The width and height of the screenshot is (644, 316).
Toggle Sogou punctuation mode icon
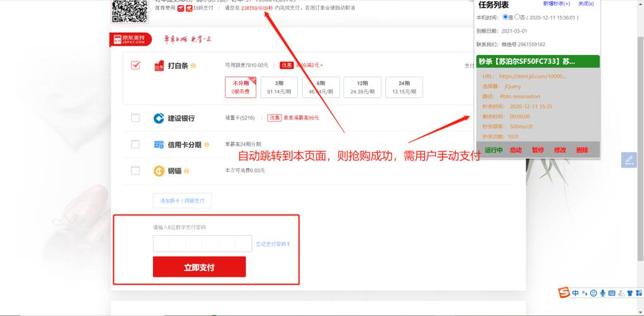click(x=585, y=293)
